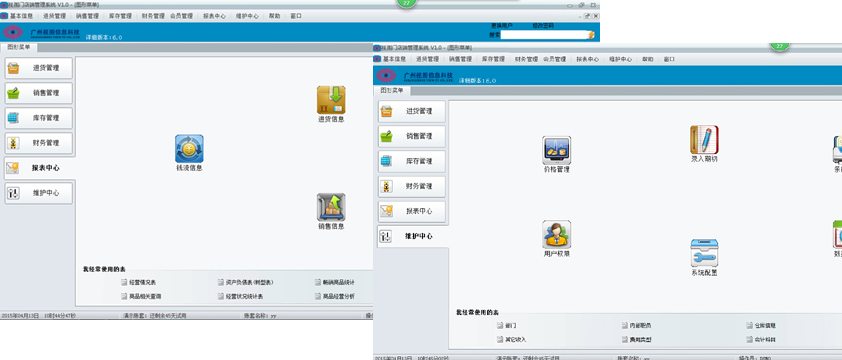Open 钱流信息 icon in left window
Image resolution: width=842 pixels, height=360 pixels.
click(x=189, y=149)
